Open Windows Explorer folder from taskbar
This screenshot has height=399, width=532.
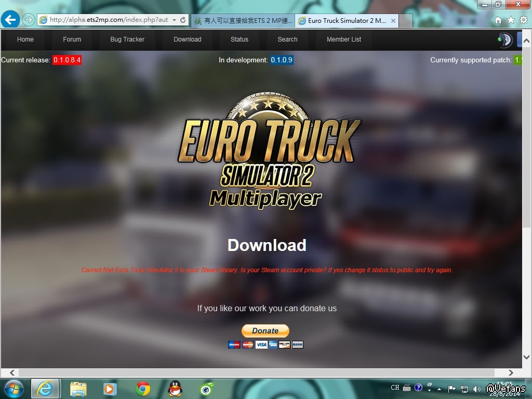click(x=78, y=389)
